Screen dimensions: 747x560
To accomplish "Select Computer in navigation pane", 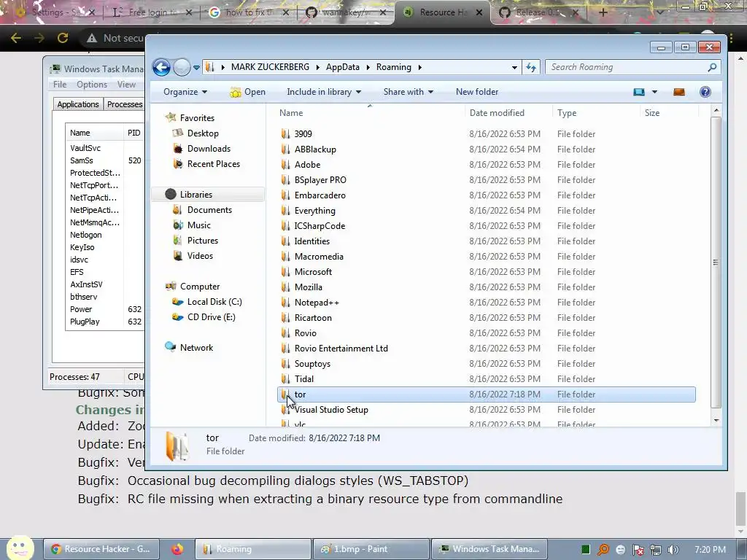I will tap(200, 286).
